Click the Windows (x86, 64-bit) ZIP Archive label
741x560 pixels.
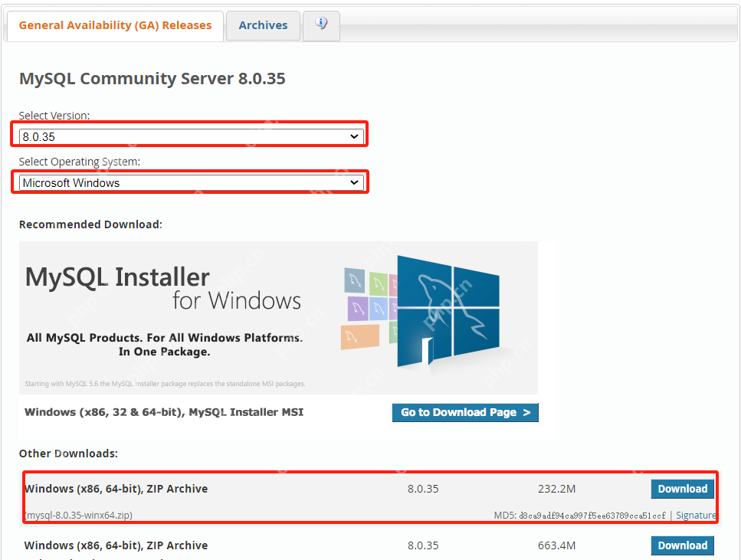click(116, 489)
